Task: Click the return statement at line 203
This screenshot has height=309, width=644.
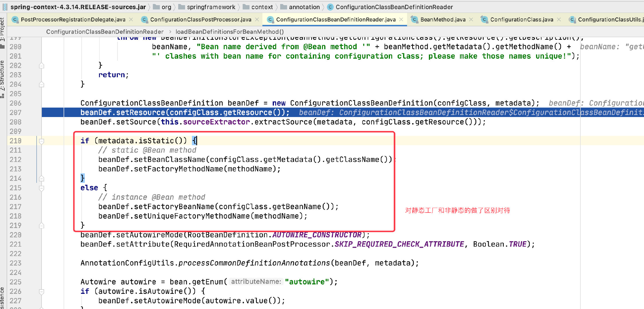Action: [113, 75]
